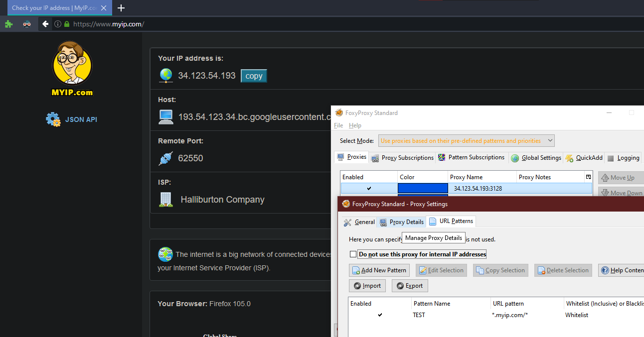Click the Proxy Name column header
Image resolution: width=644 pixels, height=337 pixels.
482,177
